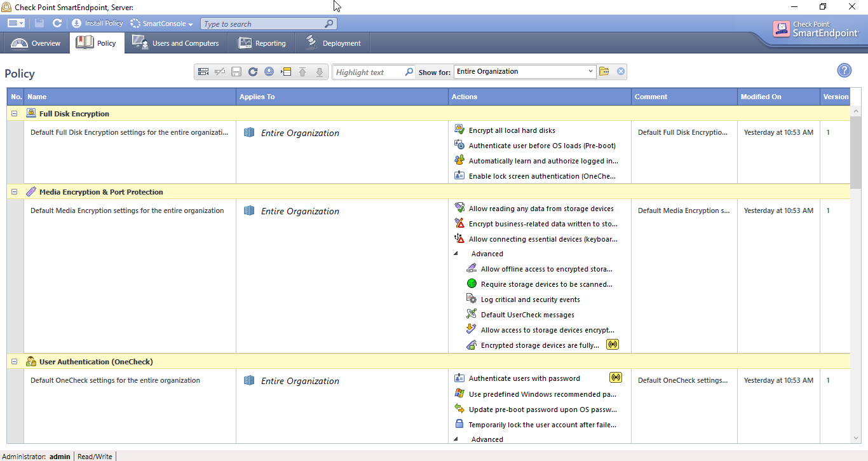Image resolution: width=868 pixels, height=461 pixels.
Task: Select Require storage devices to be scanned action
Action: tap(546, 284)
